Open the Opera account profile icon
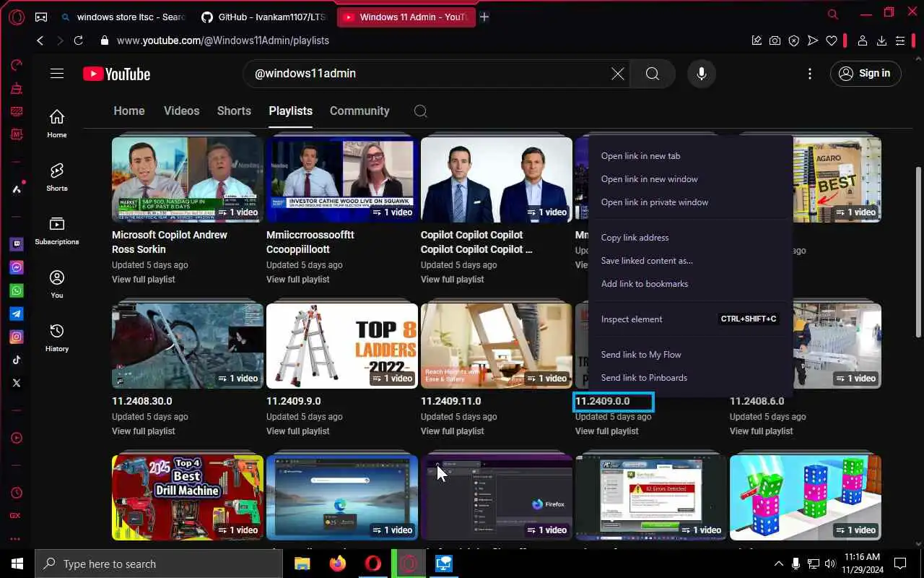This screenshot has width=924, height=578. (862, 40)
